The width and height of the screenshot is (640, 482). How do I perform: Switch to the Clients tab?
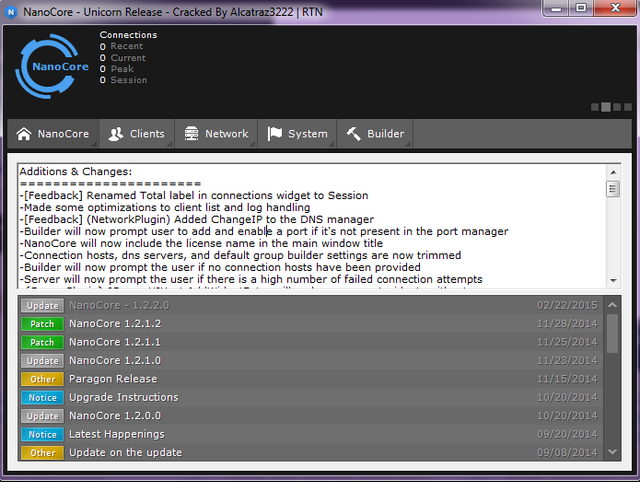point(137,134)
